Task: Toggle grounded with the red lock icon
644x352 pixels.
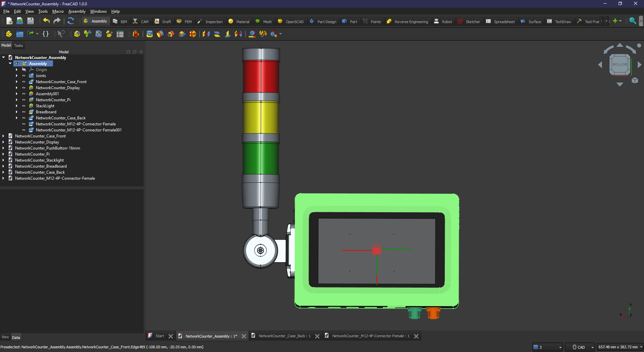Action: pos(136,34)
